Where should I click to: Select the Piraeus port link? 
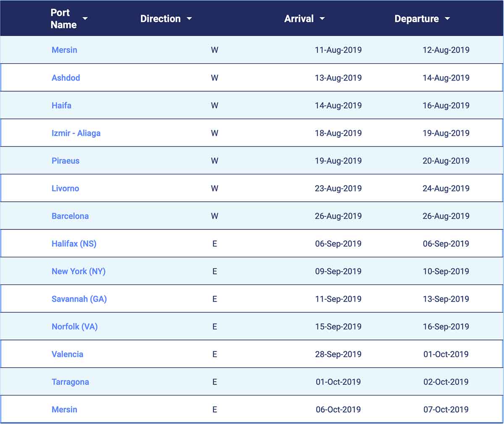tap(66, 161)
